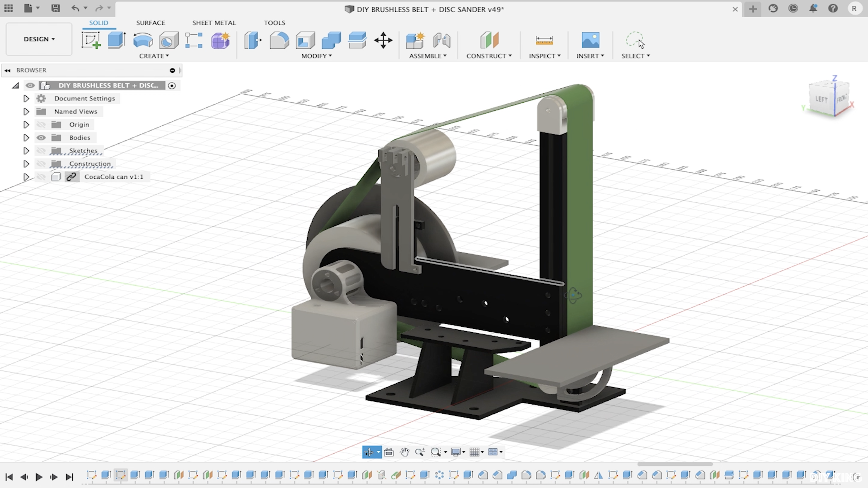
Task: Select the Create Sketch tool
Action: coord(91,40)
